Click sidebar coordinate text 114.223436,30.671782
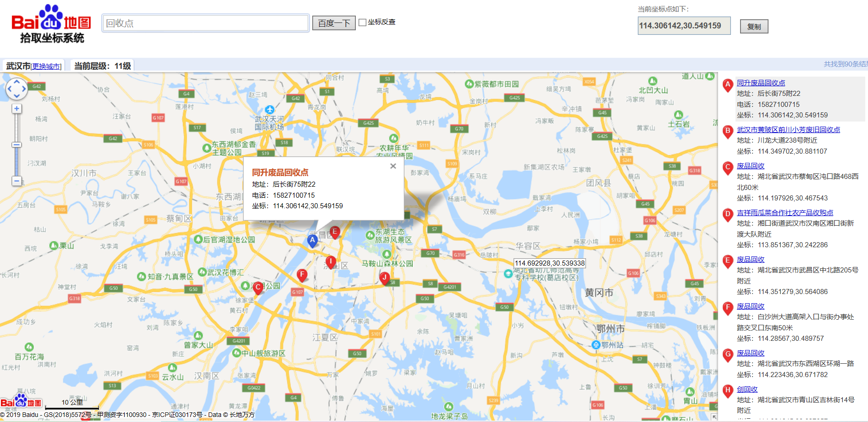The width and height of the screenshot is (868, 422). pos(793,375)
